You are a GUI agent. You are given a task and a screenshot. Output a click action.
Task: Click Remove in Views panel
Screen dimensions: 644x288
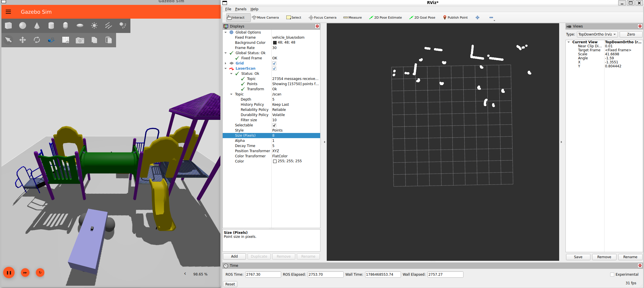tap(604, 257)
